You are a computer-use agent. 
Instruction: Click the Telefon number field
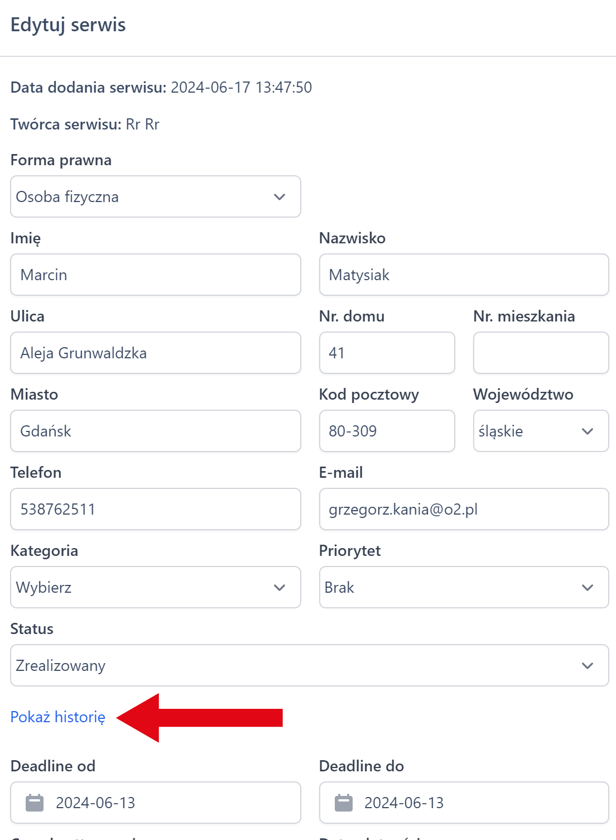coord(155,509)
